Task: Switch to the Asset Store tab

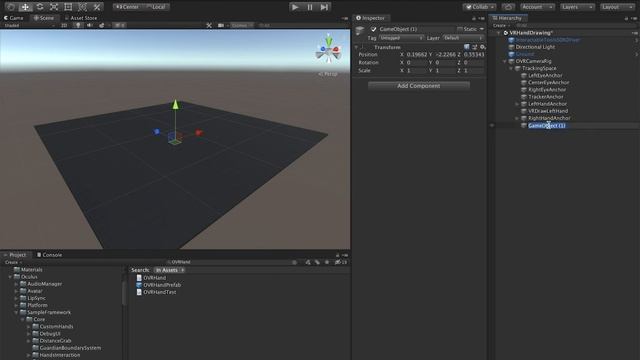Action: coord(81,18)
